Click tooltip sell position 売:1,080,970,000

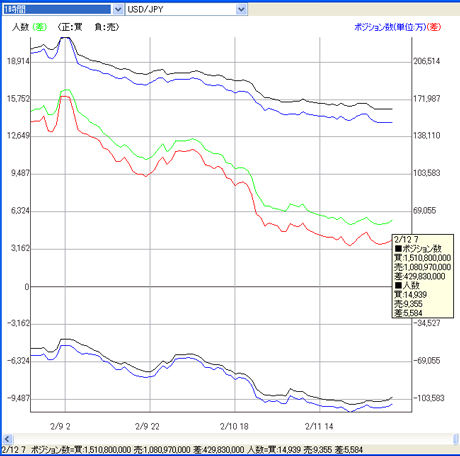pyautogui.click(x=422, y=267)
